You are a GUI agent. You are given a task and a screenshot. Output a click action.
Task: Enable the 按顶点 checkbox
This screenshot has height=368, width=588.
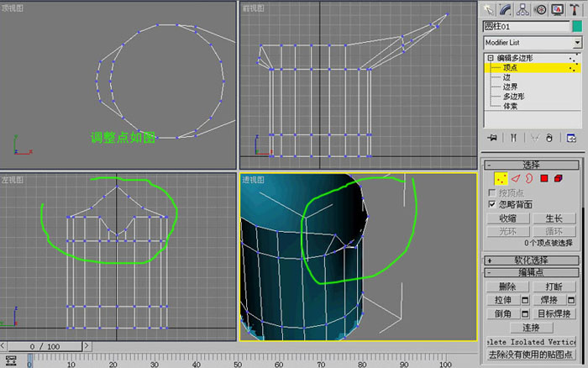pyautogui.click(x=492, y=192)
